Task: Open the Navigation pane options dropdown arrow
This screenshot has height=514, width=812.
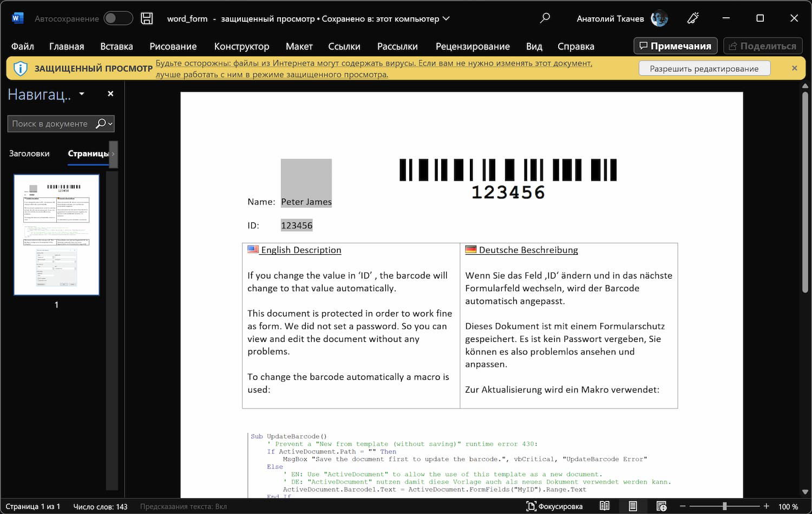Action: [x=82, y=94]
